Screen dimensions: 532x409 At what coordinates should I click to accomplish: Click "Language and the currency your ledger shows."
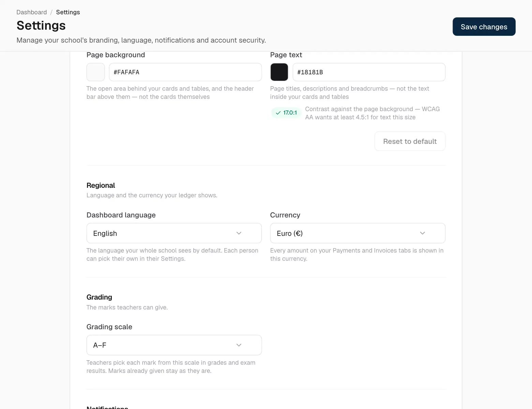(152, 195)
